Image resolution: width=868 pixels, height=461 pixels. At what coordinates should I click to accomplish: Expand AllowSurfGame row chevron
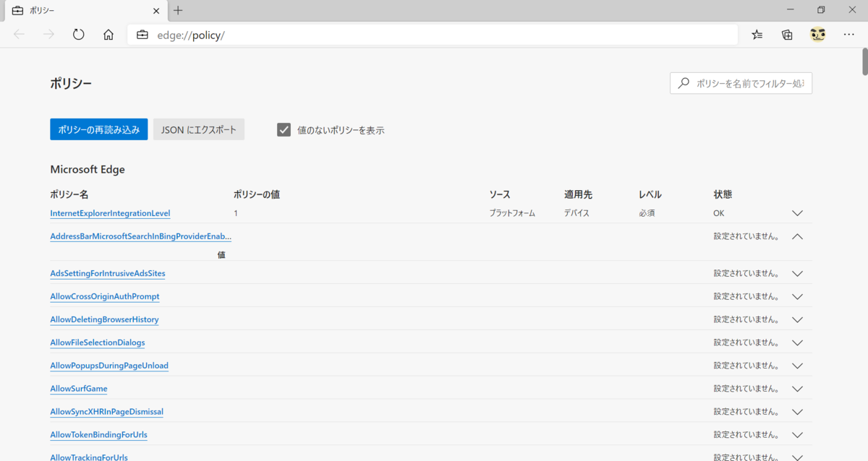(798, 389)
